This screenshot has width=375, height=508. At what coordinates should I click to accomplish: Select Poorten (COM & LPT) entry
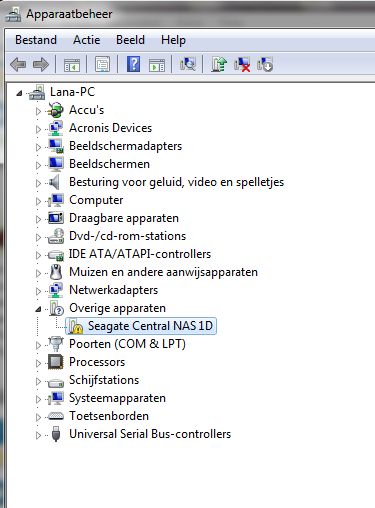click(x=127, y=344)
